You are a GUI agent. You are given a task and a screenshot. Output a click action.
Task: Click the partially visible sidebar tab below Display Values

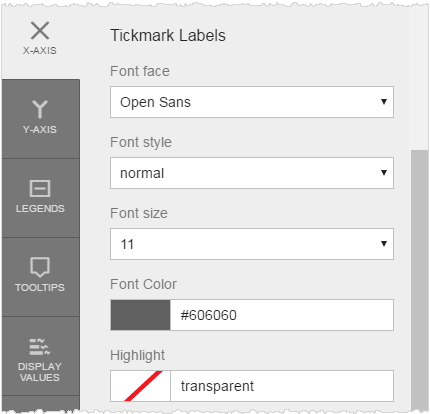pos(41,403)
